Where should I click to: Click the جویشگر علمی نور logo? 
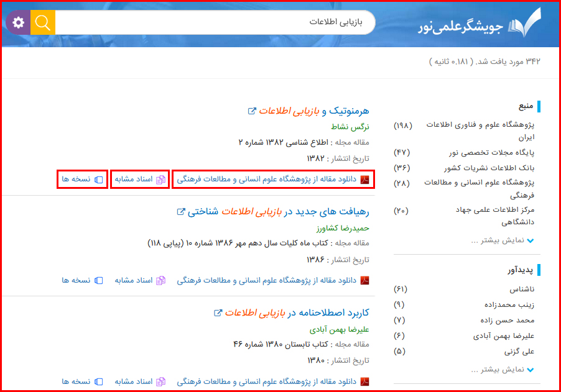tap(479, 25)
